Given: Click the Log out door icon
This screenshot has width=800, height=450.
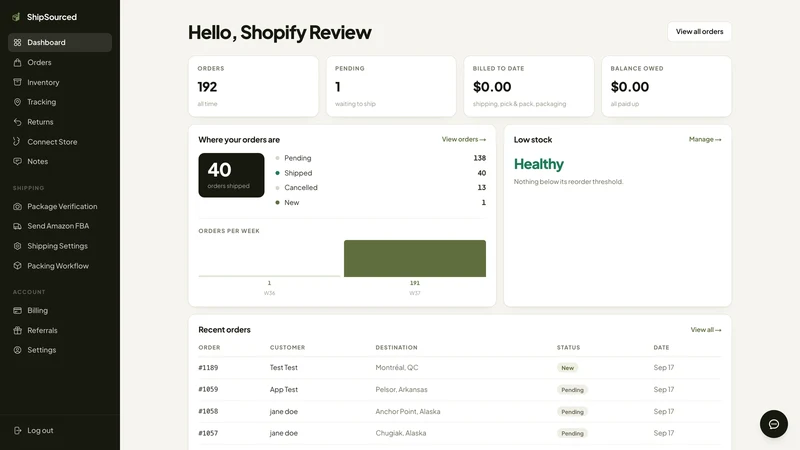Looking at the screenshot, I should point(17,431).
